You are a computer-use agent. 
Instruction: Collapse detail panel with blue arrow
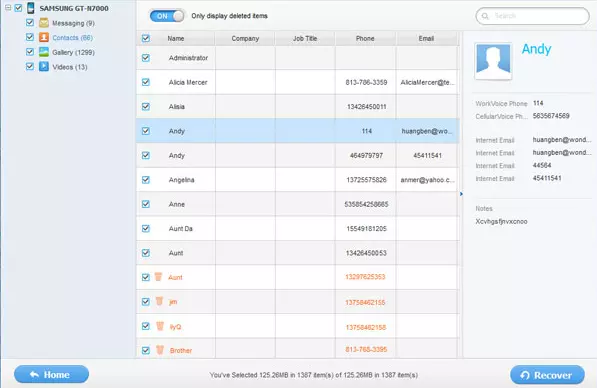(461, 194)
